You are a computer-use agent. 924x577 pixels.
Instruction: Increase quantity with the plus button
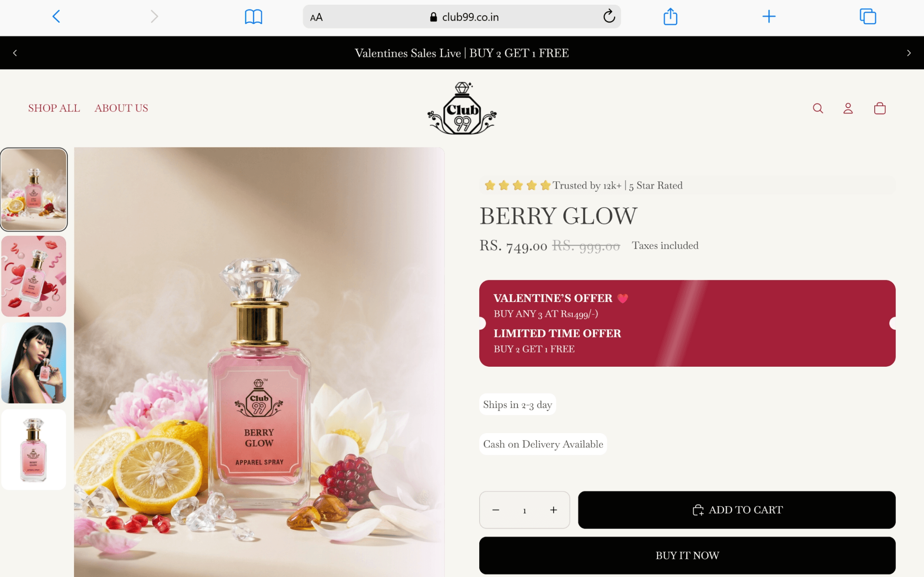tap(553, 510)
